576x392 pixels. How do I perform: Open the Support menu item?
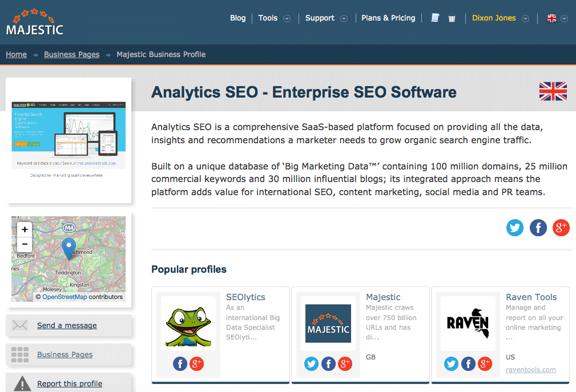[x=320, y=18]
